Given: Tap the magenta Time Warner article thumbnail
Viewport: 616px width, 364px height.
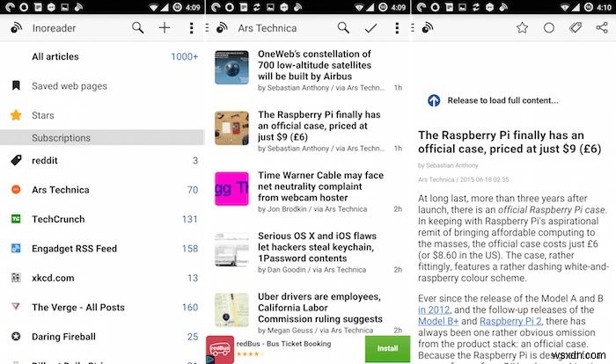Looking at the screenshot, I should [231, 188].
